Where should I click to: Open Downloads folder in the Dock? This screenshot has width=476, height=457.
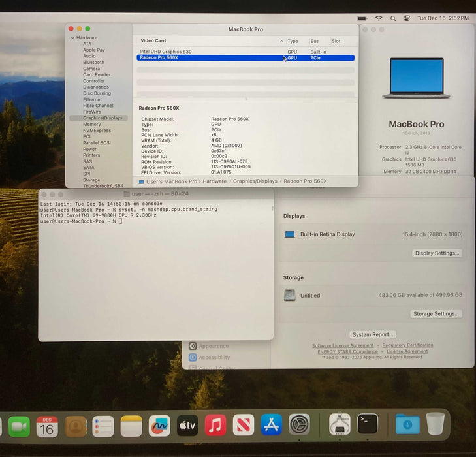pos(407,424)
